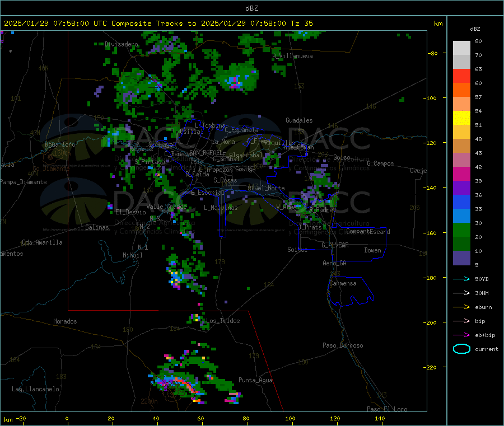This screenshot has width=504, height=426.
Task: Select the bright green 20-30 dBZ color band
Action: coord(461,230)
